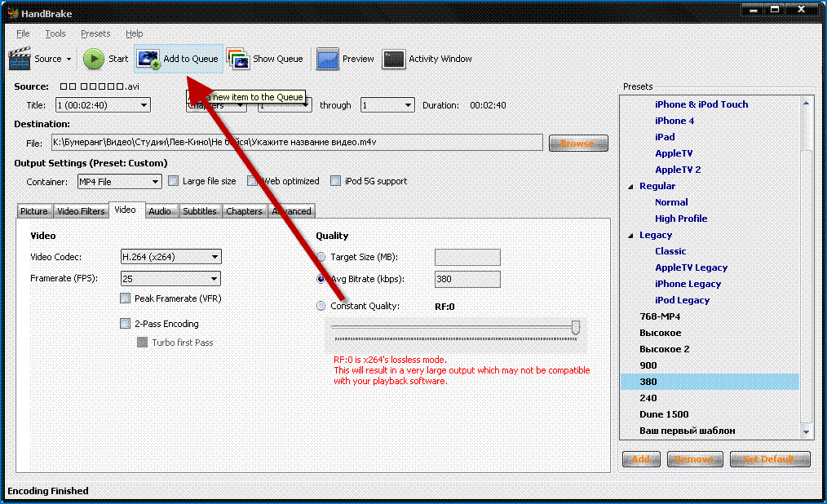Screen dimensions: 827x504
Task: Select the Ваш первый шаблон preset
Action: pyautogui.click(x=688, y=431)
